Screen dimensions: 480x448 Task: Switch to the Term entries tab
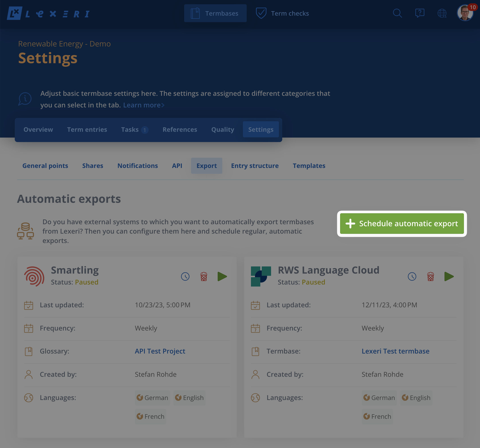pos(87,130)
